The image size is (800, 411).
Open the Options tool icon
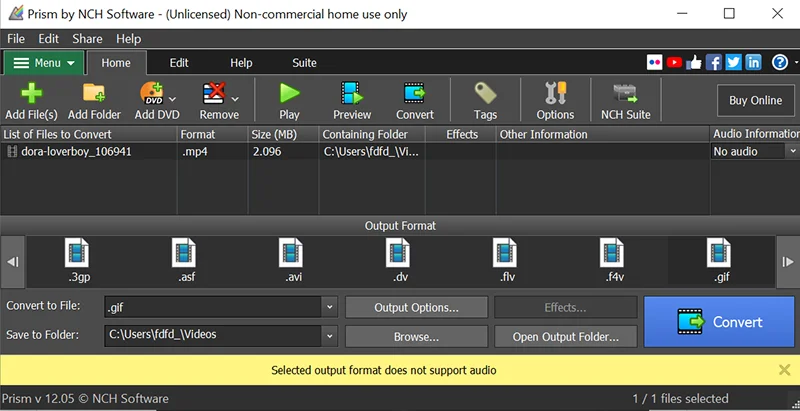point(555,93)
